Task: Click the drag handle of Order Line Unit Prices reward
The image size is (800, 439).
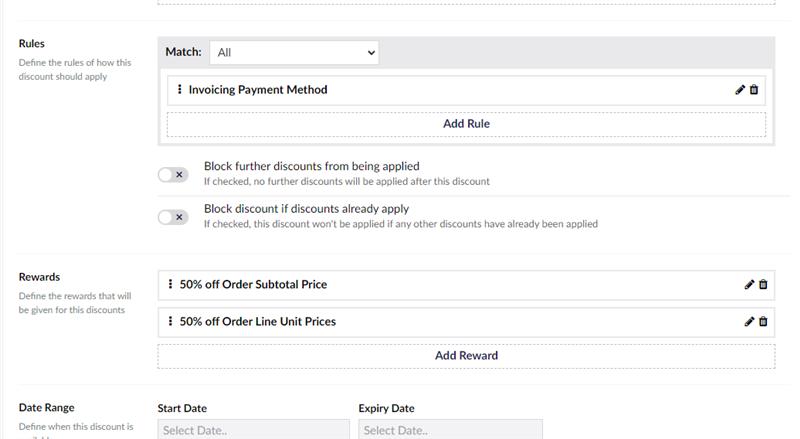Action: coord(170,321)
